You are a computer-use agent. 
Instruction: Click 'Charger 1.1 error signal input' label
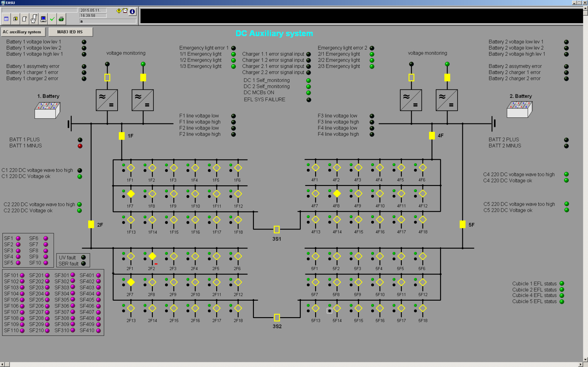click(273, 54)
